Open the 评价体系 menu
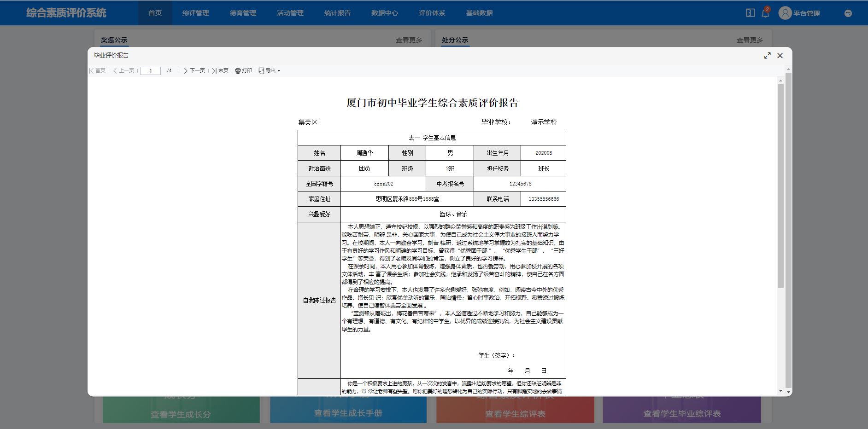The height and width of the screenshot is (429, 868). 432,13
